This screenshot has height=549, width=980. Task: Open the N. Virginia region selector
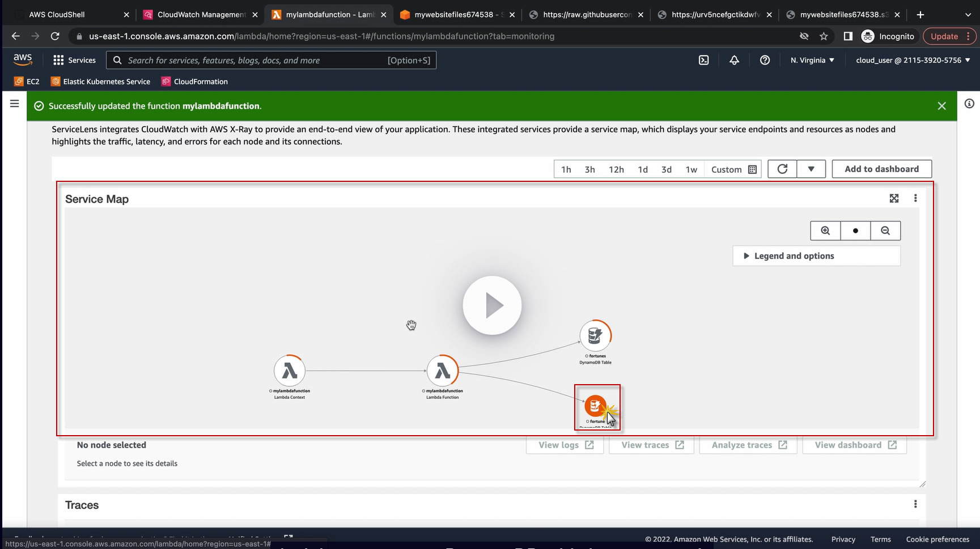coord(812,60)
